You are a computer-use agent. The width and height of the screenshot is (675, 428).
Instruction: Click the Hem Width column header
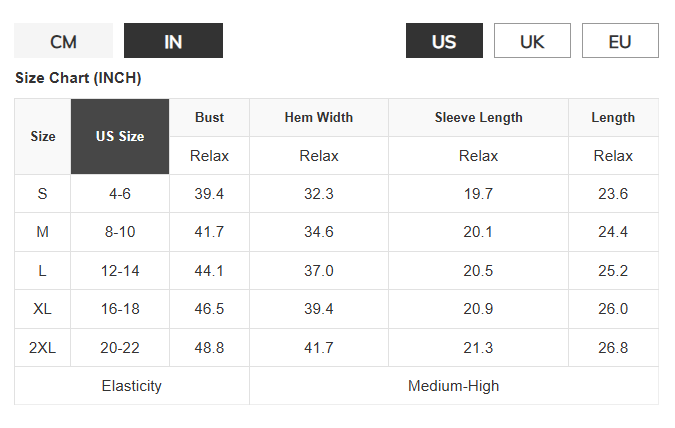tap(319, 118)
